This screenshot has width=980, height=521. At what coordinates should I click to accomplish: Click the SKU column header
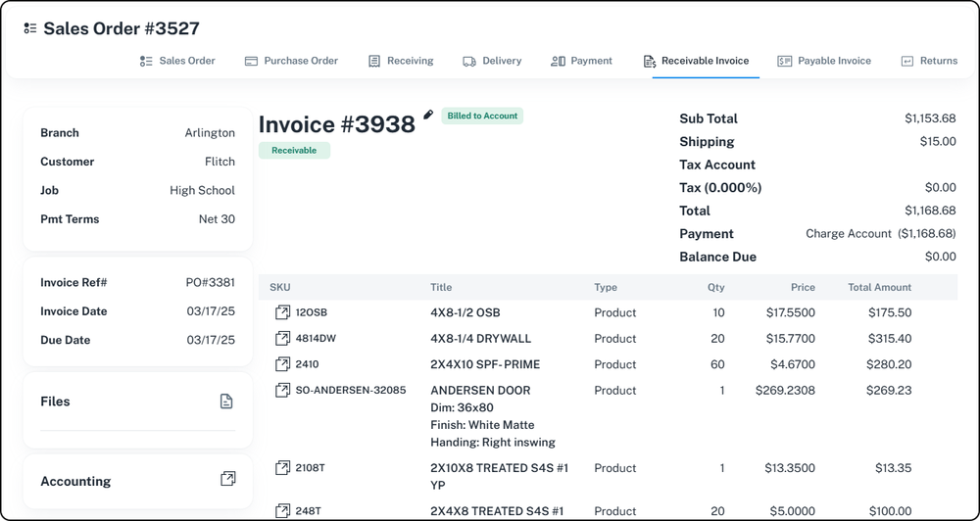[280, 287]
